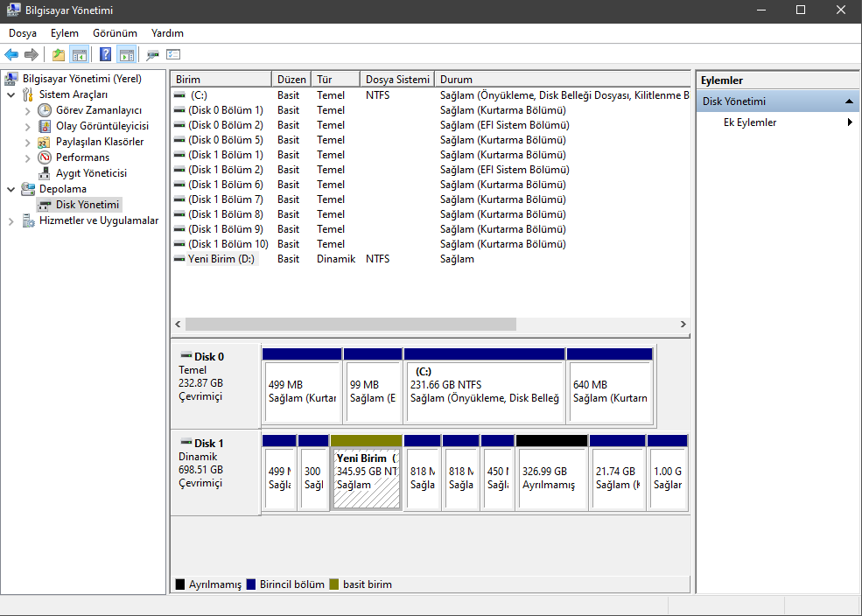Sort volumes by Dosya Sistemi column

[x=396, y=80]
